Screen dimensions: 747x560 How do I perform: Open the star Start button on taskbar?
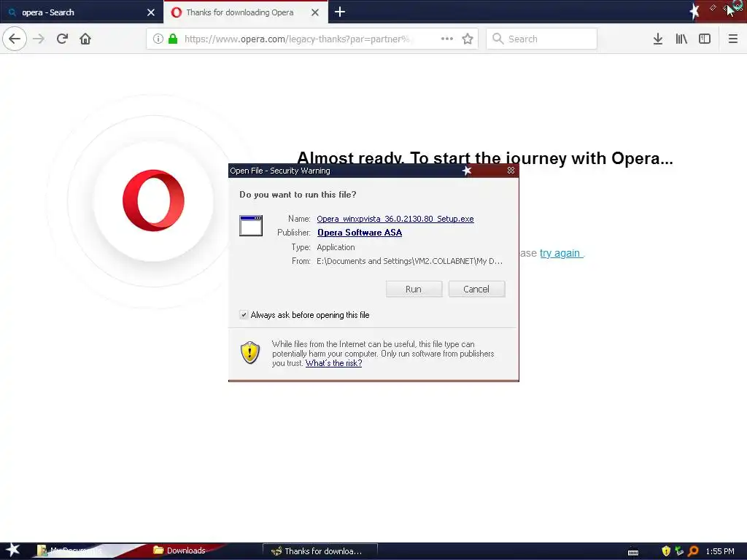coord(13,551)
